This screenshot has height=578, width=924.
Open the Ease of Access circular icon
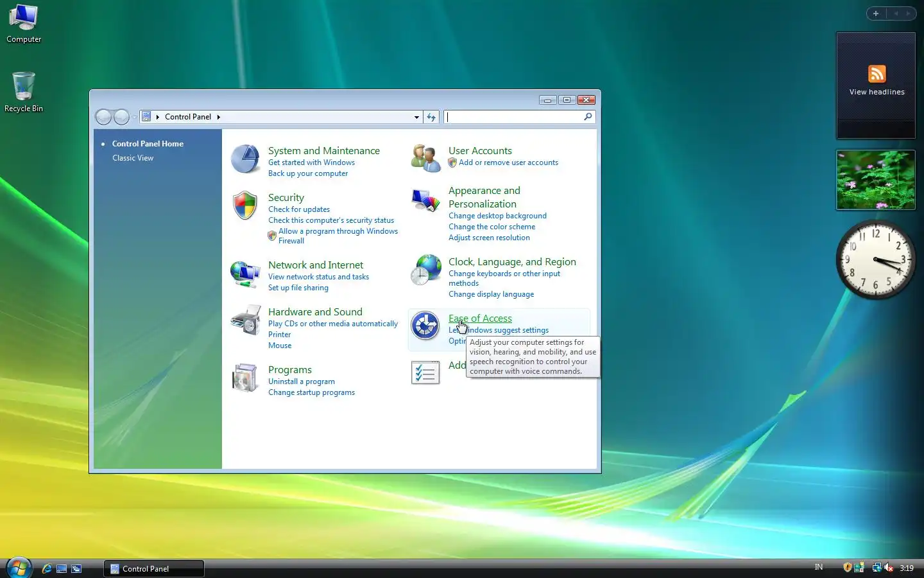425,326
